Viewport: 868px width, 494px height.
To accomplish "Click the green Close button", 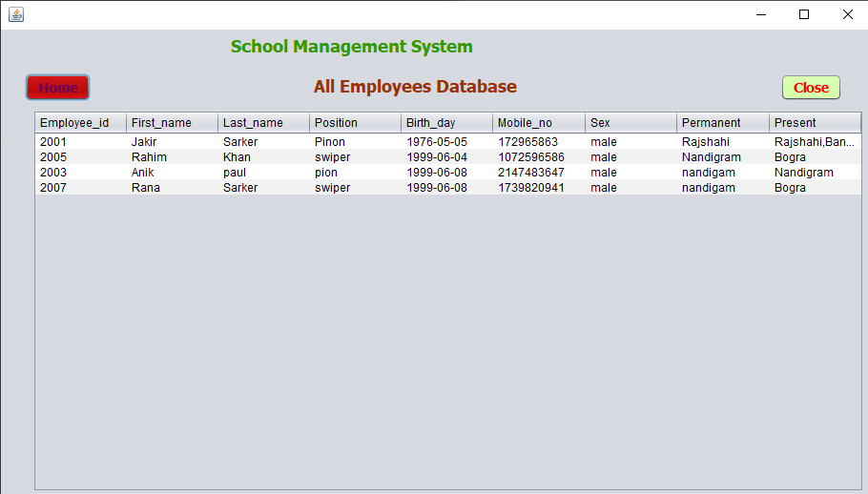I will (811, 88).
